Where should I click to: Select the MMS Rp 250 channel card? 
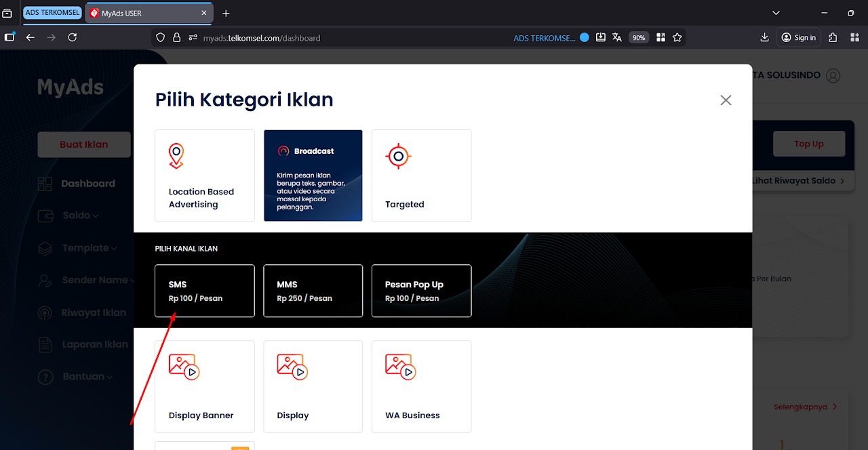[x=313, y=291]
